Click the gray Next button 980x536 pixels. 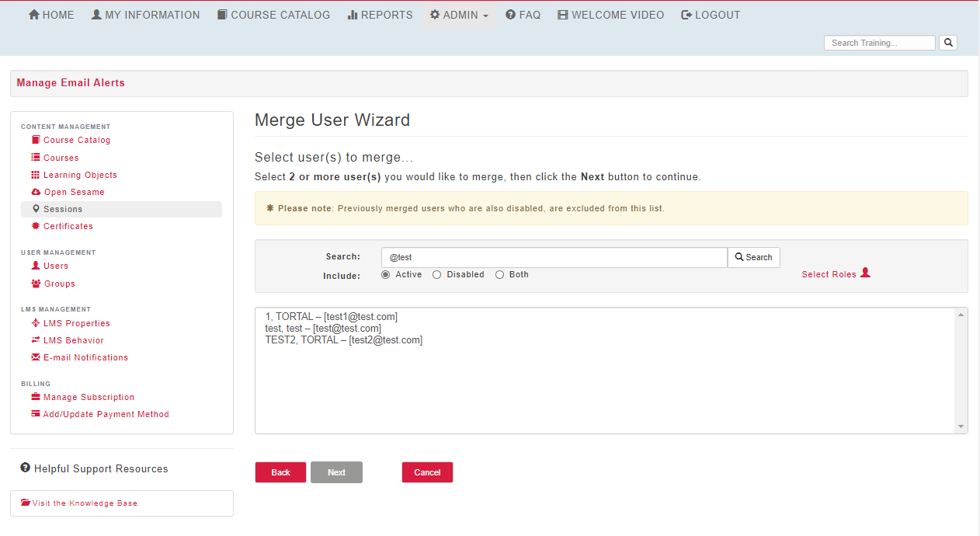pyautogui.click(x=336, y=472)
